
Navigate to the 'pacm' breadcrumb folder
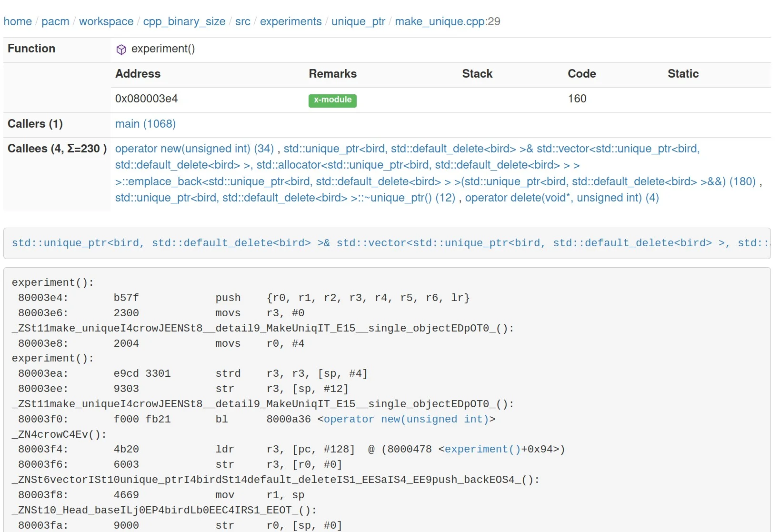coord(55,21)
